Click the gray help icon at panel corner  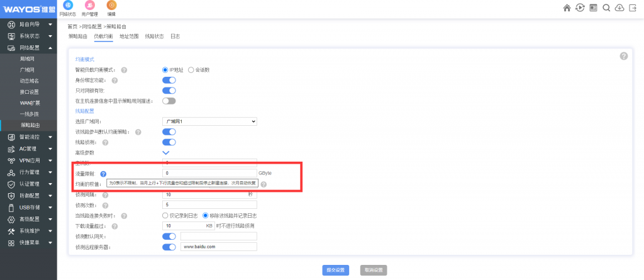624,56
